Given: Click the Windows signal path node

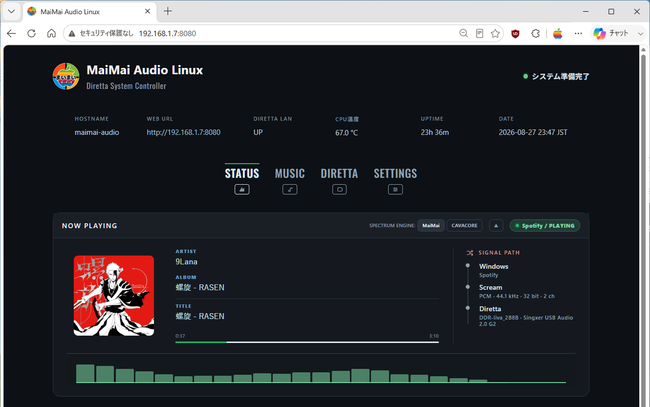Looking at the screenshot, I should click(x=494, y=266).
